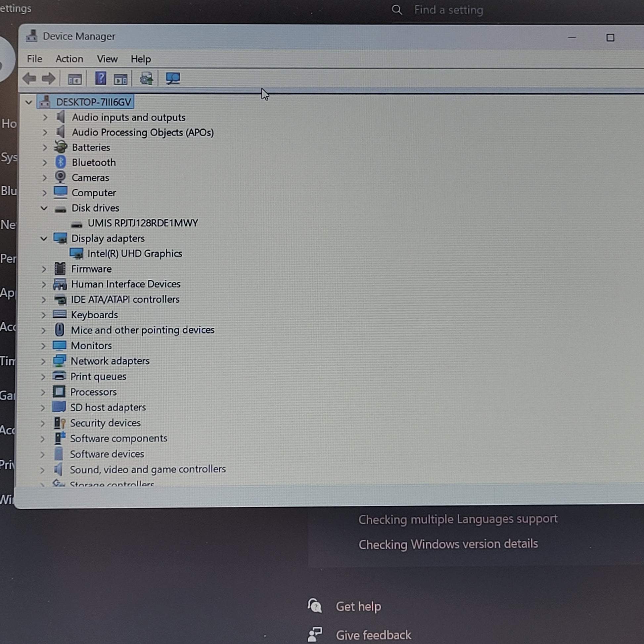The image size is (644, 644).
Task: Click the Give feedback link
Action: 373,635
